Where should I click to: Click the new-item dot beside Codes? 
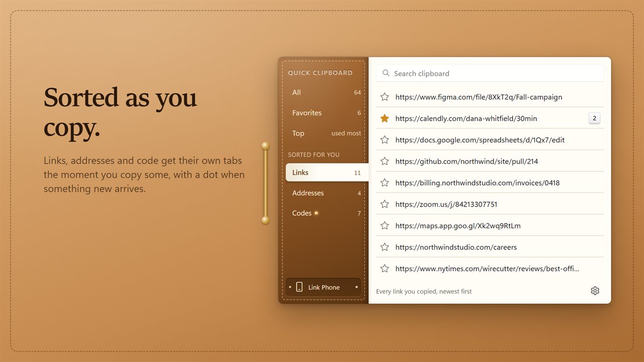point(316,213)
